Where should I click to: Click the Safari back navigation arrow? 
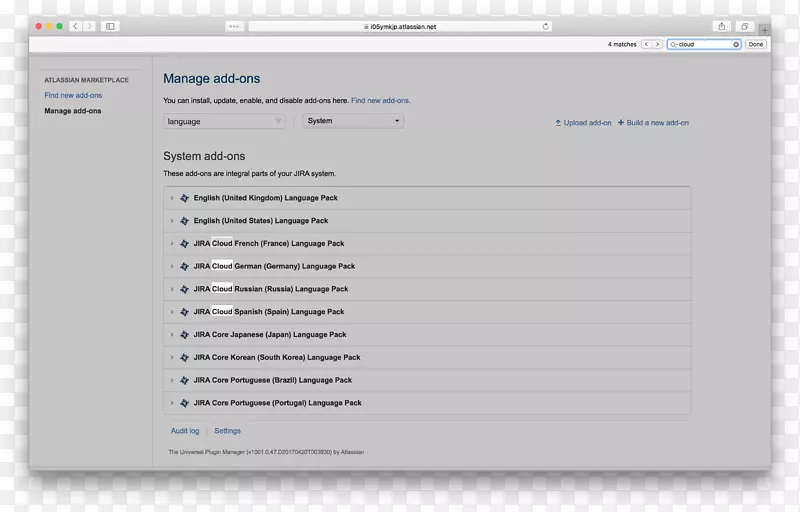pos(75,26)
